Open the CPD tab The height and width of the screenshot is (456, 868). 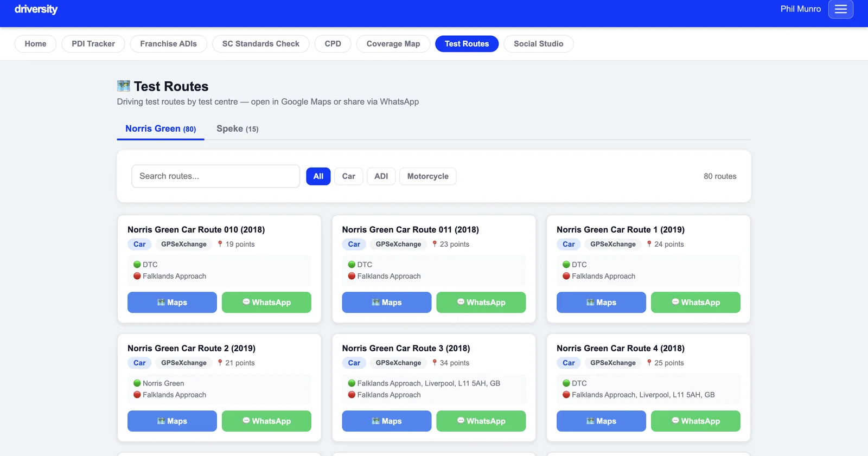coord(333,44)
